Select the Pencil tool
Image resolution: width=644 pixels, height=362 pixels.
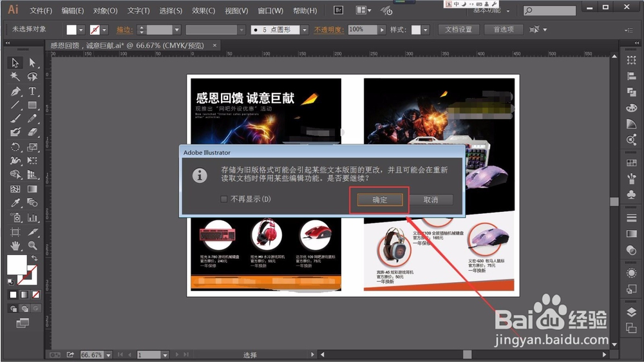32,119
